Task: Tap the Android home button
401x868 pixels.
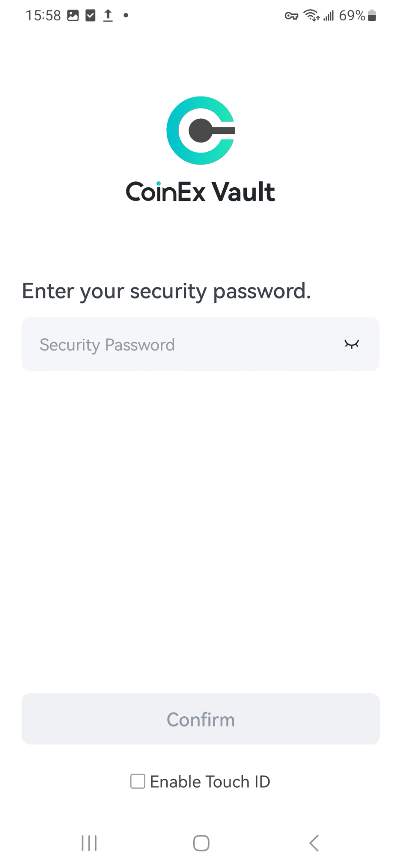Action: tap(201, 843)
